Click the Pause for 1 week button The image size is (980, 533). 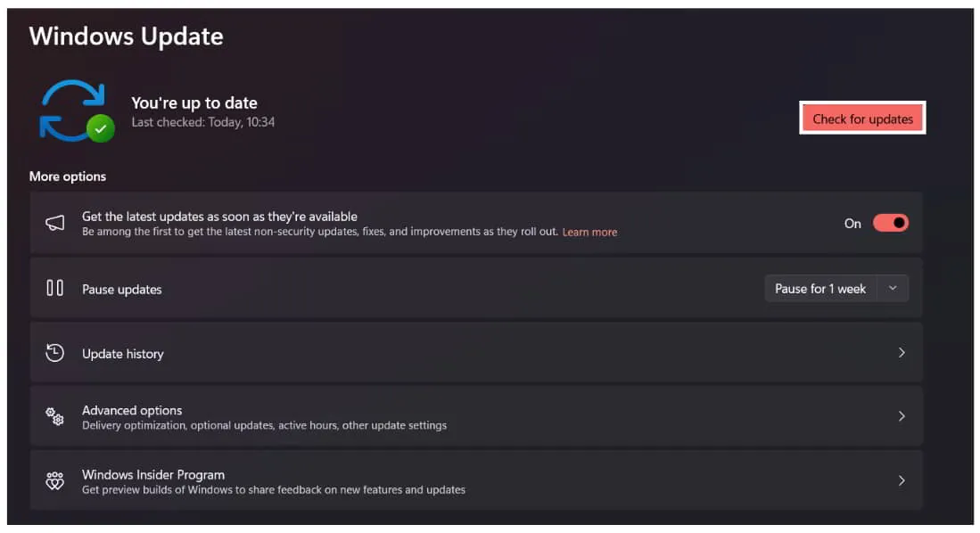(820, 288)
